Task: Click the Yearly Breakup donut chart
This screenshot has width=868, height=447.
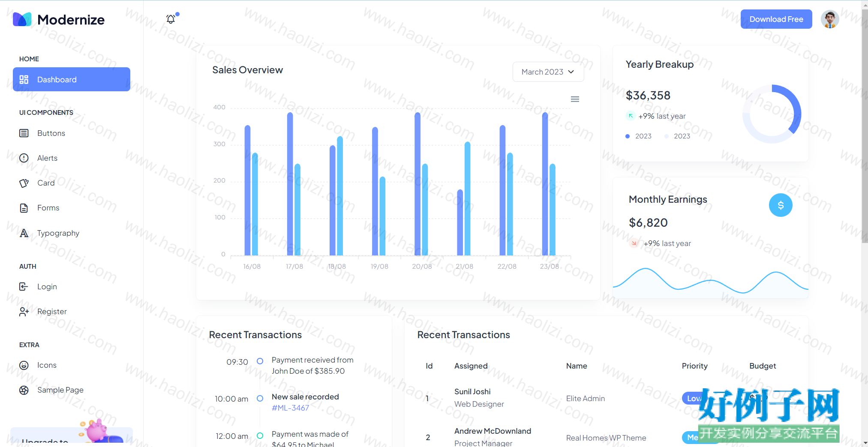Action: click(772, 114)
